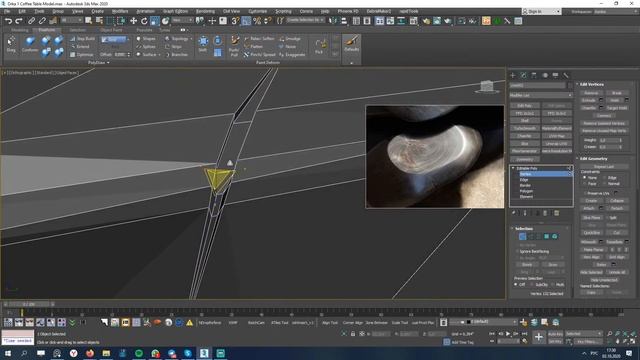Screen dimensions: 640x360
Task: Choose the Select and Rotate tool
Action: pos(144,21)
